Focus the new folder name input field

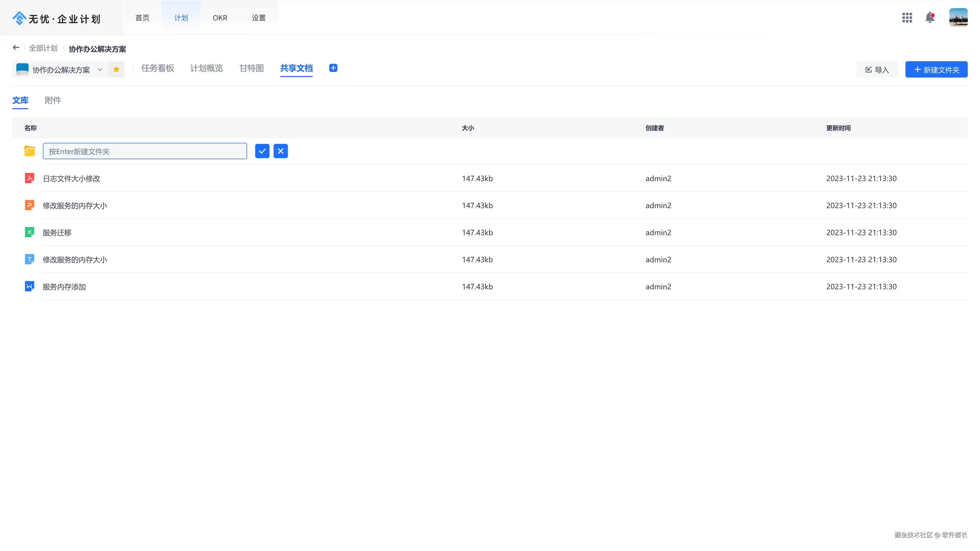coord(144,151)
